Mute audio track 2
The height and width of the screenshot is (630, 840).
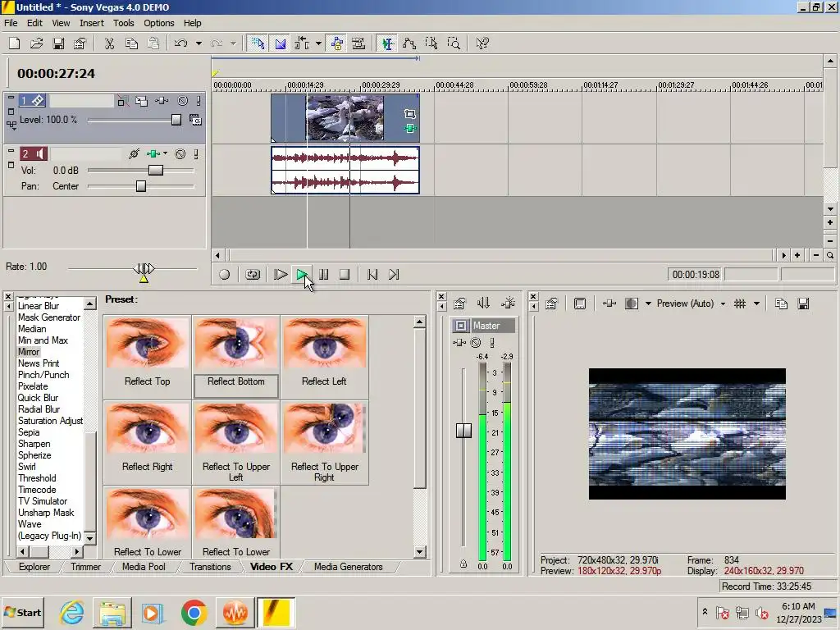(180, 154)
